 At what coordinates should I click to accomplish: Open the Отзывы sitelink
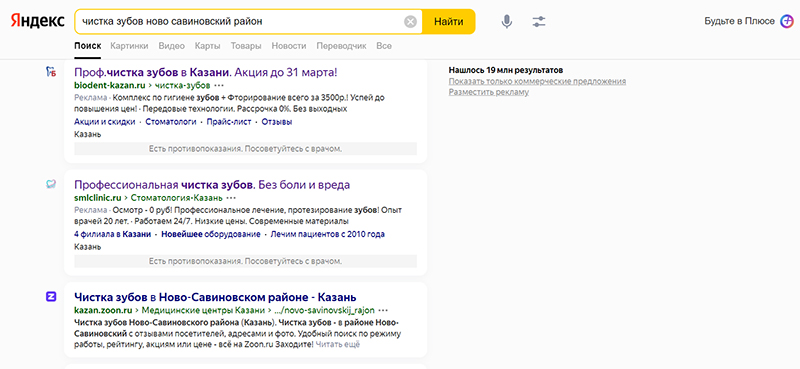pyautogui.click(x=277, y=122)
